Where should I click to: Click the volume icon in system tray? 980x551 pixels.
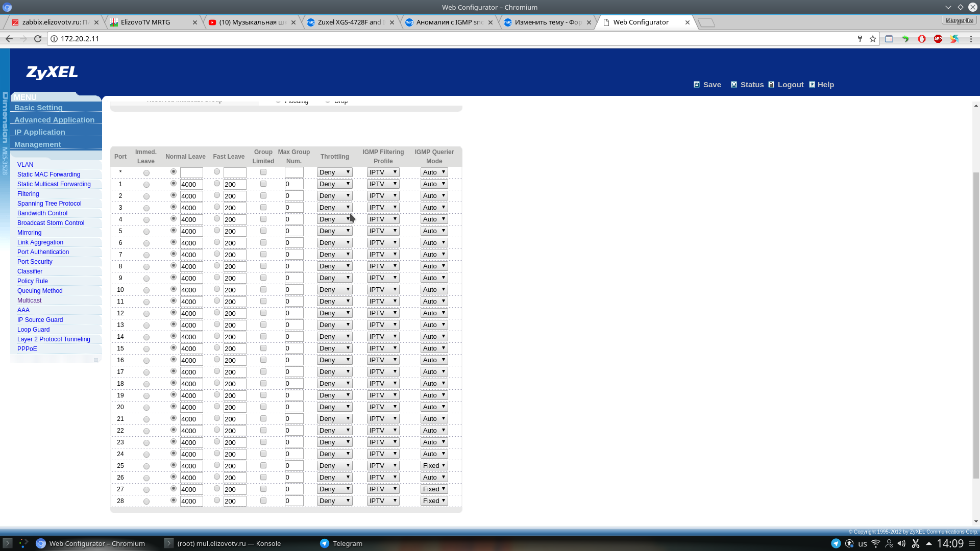901,543
